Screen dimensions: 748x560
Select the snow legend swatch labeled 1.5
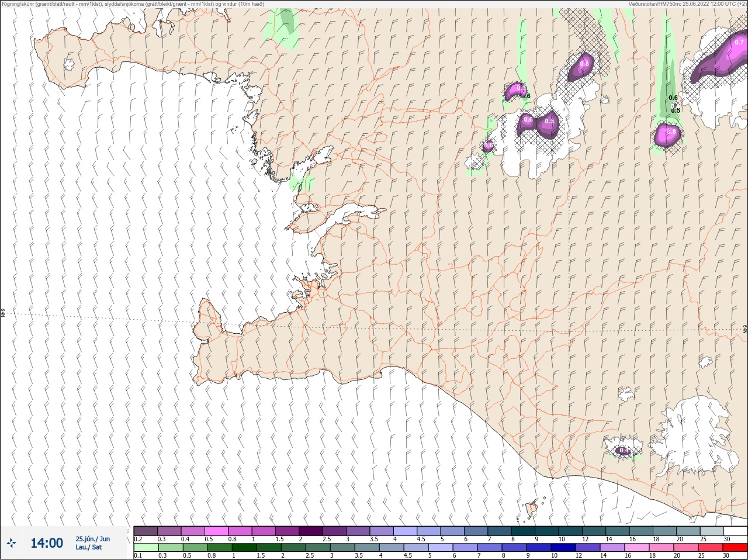(x=287, y=531)
